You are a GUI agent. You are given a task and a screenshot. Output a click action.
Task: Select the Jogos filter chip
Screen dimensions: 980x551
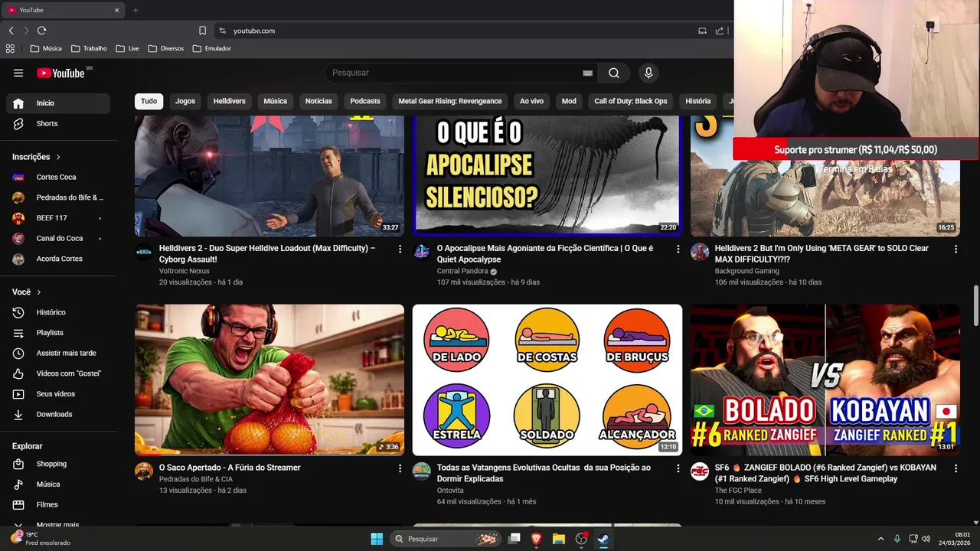[185, 101]
